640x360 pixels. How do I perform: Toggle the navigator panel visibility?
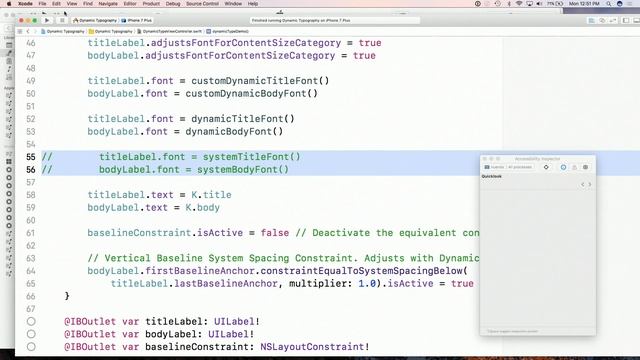(x=626, y=20)
